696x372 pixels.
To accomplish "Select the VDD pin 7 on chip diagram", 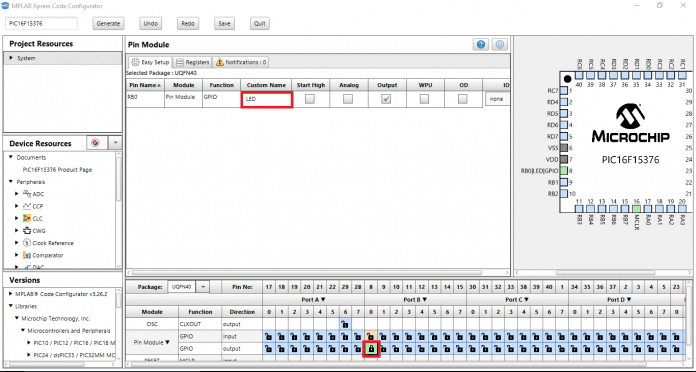I will pyautogui.click(x=564, y=159).
